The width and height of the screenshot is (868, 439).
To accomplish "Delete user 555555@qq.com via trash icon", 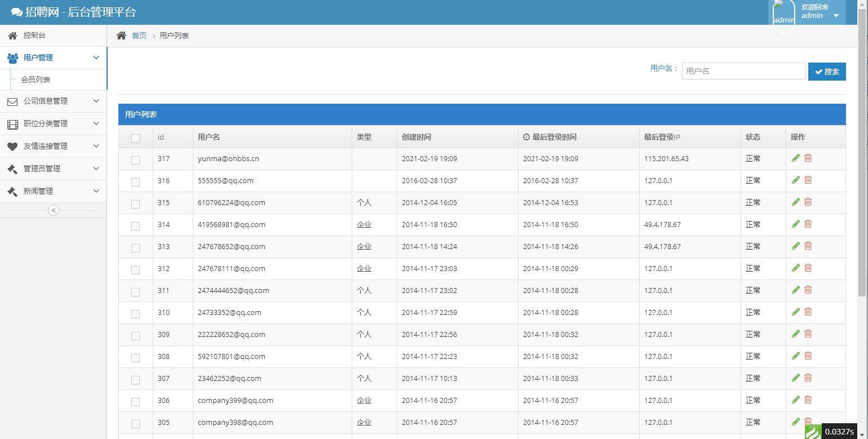I will point(808,180).
